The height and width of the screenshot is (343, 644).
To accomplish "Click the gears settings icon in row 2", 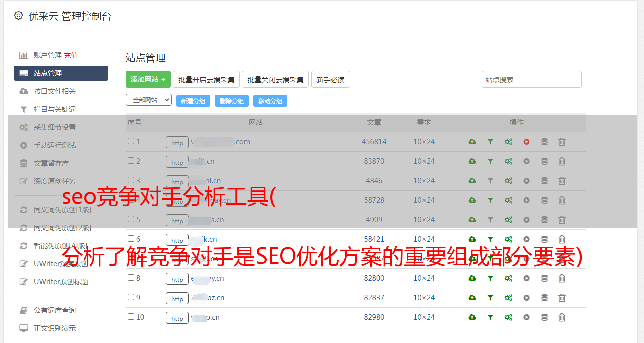I will tap(508, 161).
